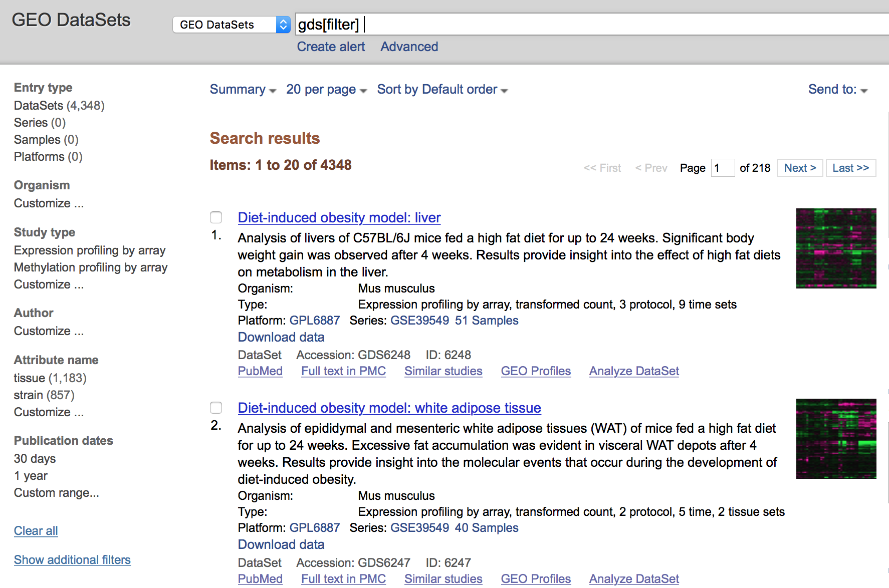Open the Send to menu

click(x=837, y=90)
